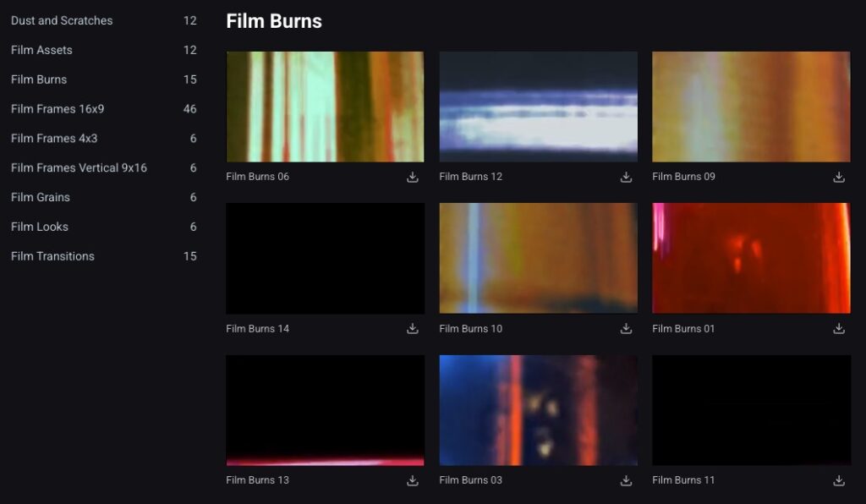Download the Film Burns 10 overlay

tap(626, 328)
